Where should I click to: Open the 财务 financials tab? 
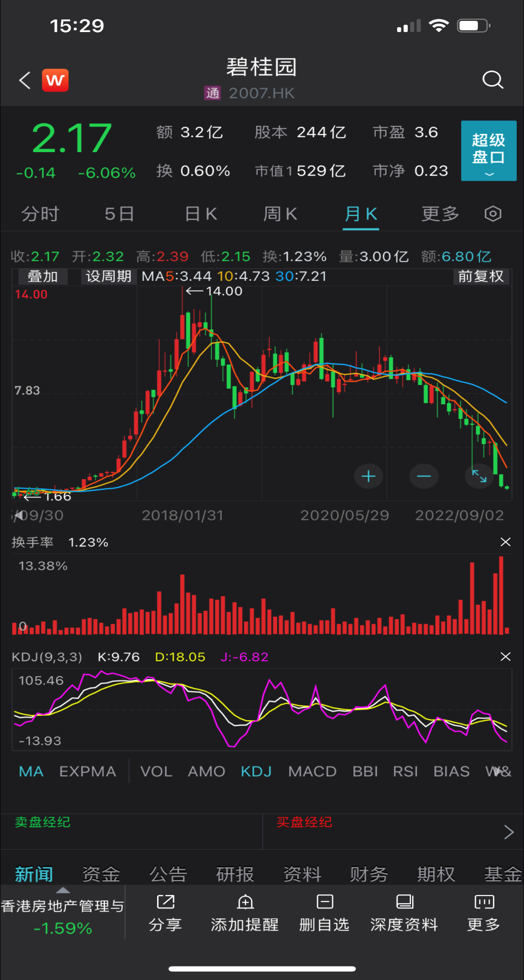tap(369, 874)
